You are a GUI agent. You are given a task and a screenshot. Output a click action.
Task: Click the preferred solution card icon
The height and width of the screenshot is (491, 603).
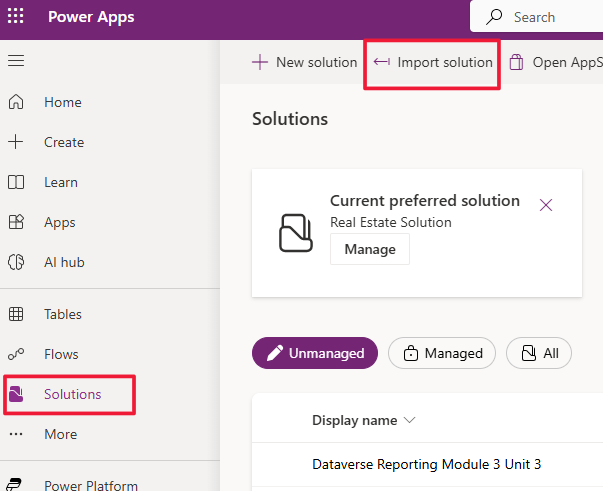295,233
